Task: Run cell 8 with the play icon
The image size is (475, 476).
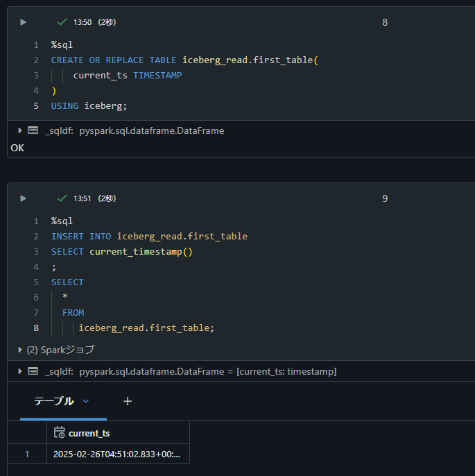Action: click(23, 22)
